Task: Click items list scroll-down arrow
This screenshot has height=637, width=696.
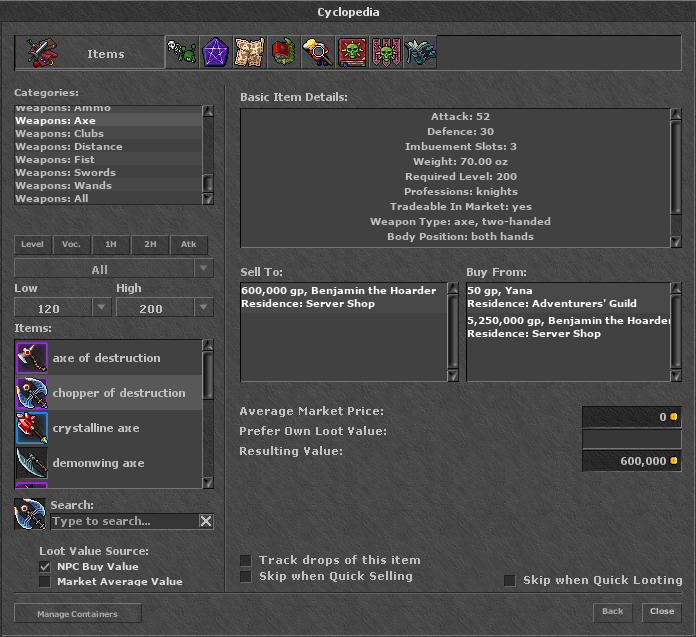Action: point(208,483)
